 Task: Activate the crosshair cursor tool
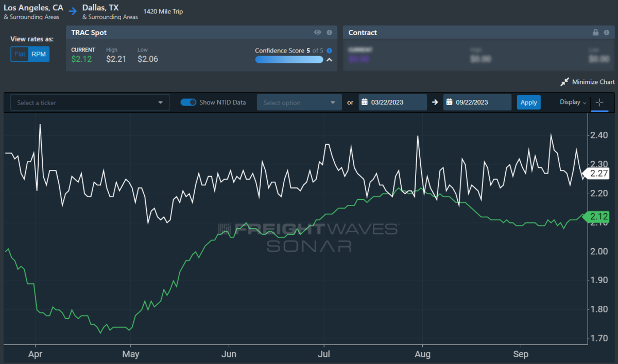(599, 102)
